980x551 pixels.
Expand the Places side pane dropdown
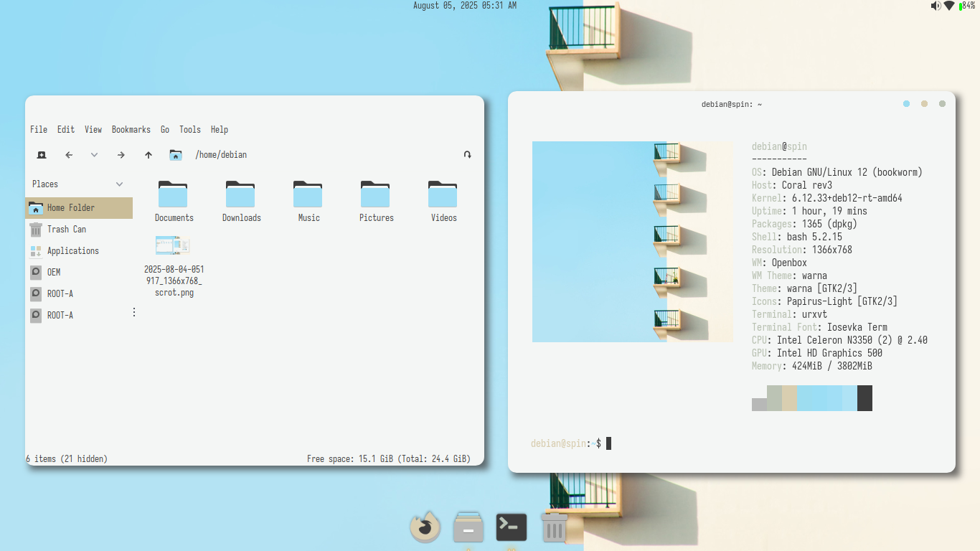[119, 184]
